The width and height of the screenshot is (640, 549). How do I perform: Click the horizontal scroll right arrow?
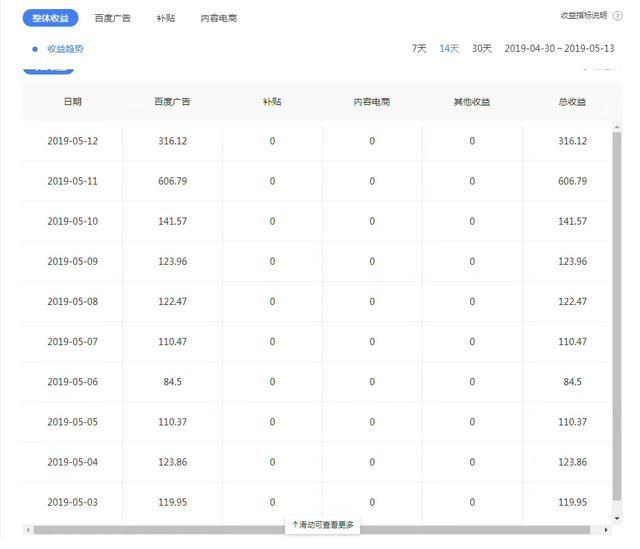coord(606,530)
